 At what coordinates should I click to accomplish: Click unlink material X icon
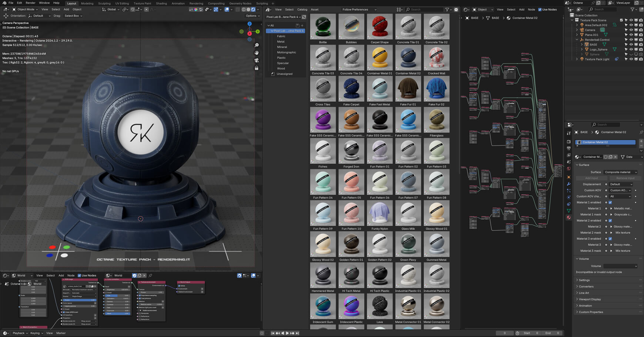pyautogui.click(x=615, y=157)
